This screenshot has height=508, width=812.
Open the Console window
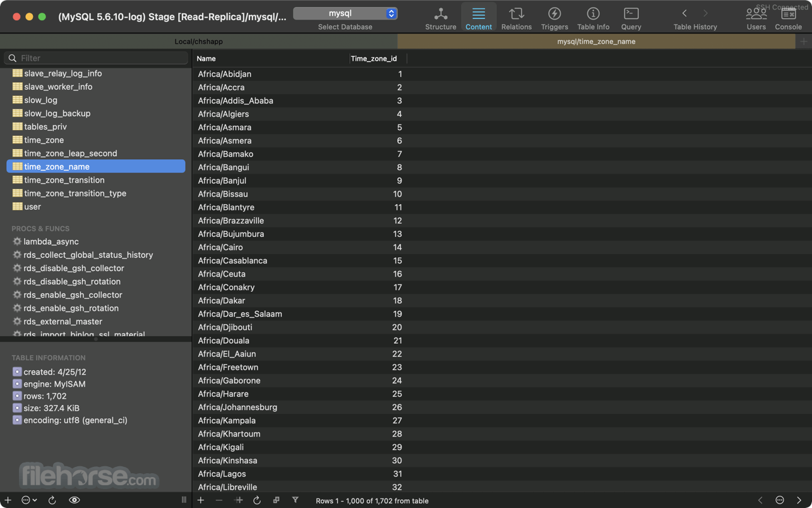(x=788, y=18)
